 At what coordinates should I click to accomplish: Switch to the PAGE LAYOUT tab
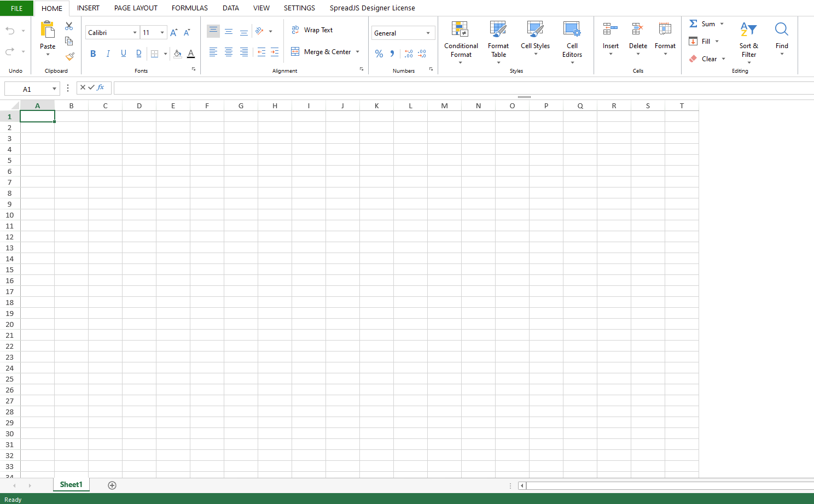pos(136,8)
